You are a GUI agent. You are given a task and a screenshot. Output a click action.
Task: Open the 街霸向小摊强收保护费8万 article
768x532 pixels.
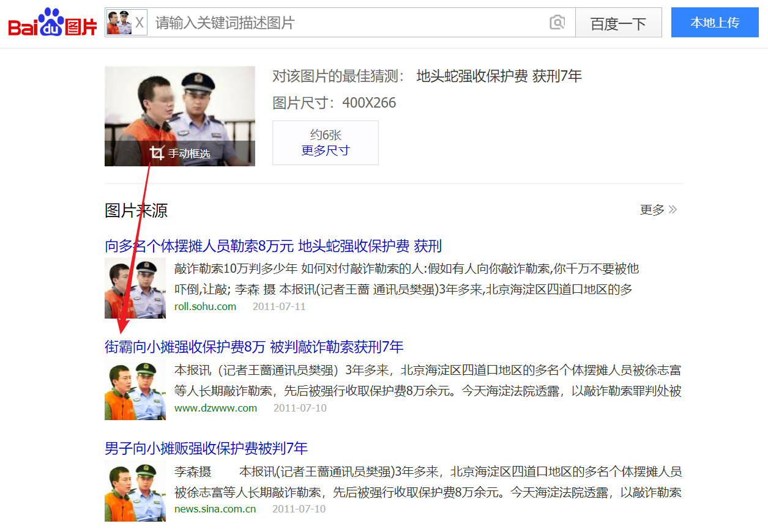tap(253, 347)
